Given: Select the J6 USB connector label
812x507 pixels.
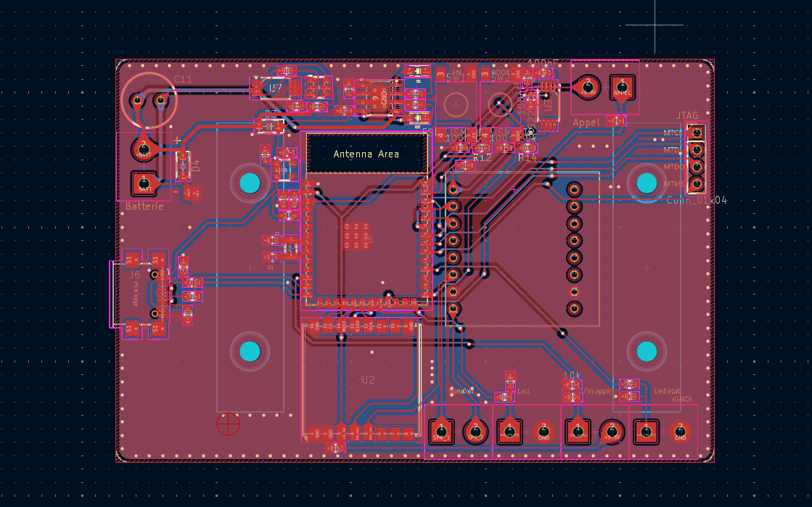Looking at the screenshot, I should (135, 275).
